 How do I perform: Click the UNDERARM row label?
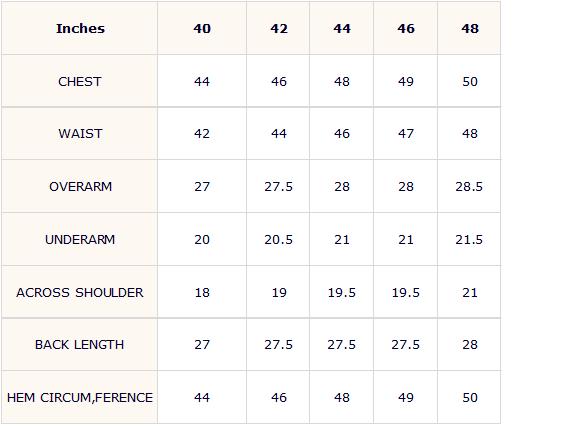point(80,239)
